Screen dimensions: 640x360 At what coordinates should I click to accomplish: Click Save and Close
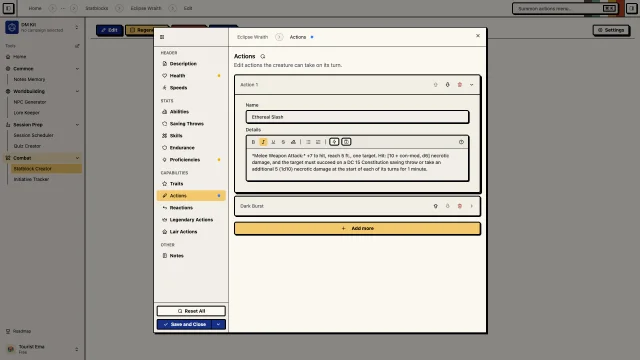click(184, 324)
